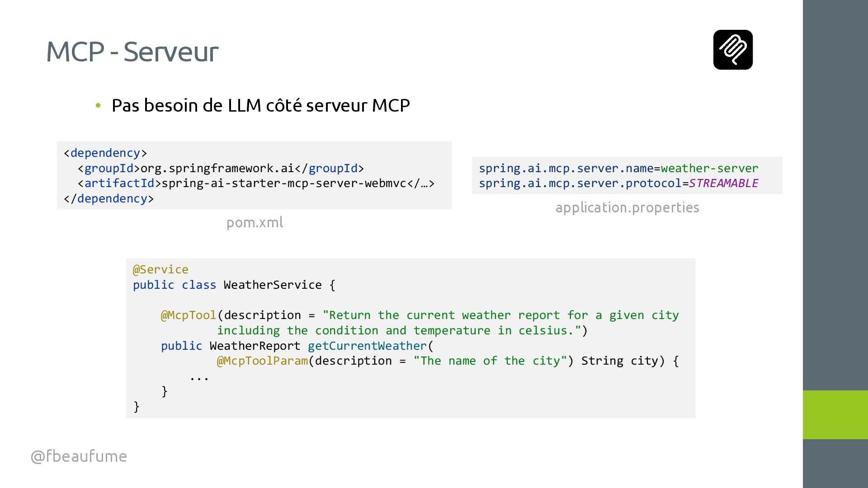Click the spring-ai-starter-mcp-server-webmvc artifactId line
The width and height of the screenshot is (868, 488).
[255, 183]
